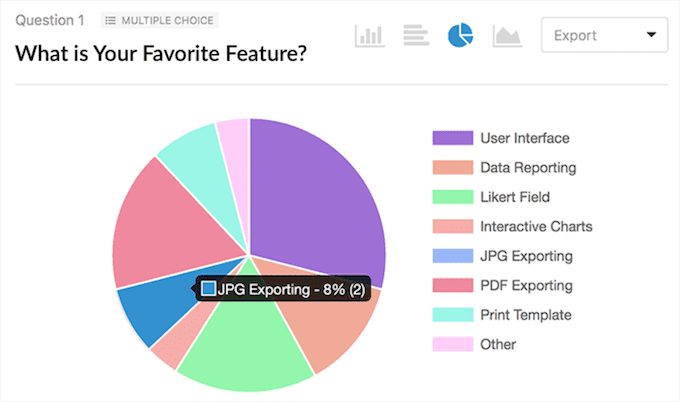The height and width of the screenshot is (402, 680).
Task: Click the MULTIPLE CHOICE badge
Action: pyautogui.click(x=160, y=20)
